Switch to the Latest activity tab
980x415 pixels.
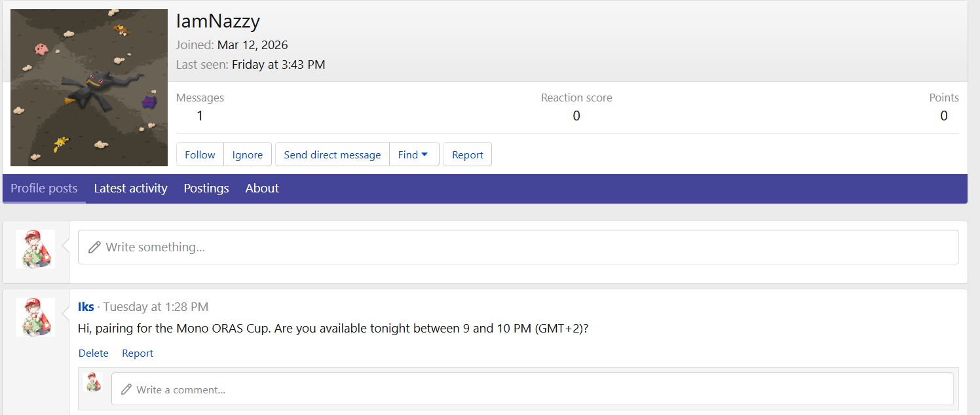[x=130, y=189]
